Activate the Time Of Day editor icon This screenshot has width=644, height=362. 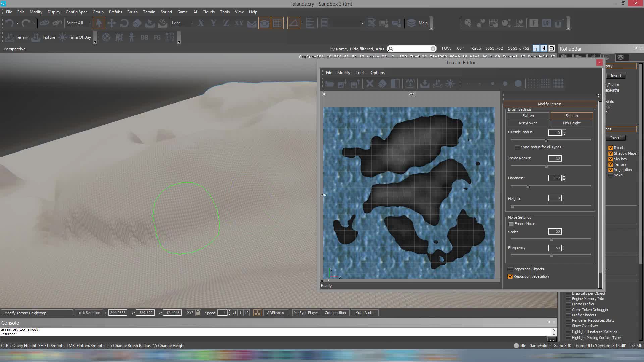tap(62, 37)
